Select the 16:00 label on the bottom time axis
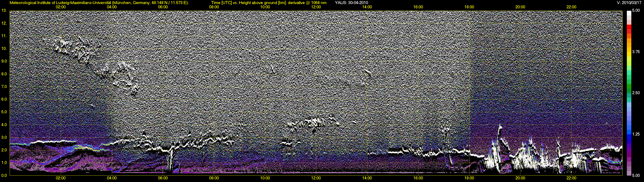This screenshot has width=644, height=182. (x=418, y=178)
